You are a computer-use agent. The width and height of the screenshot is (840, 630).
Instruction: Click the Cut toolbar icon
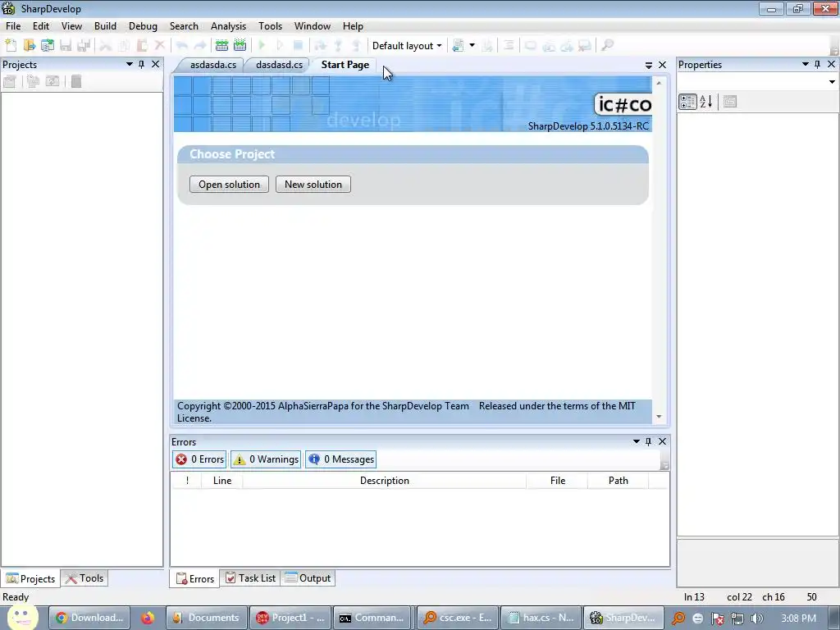pos(106,46)
